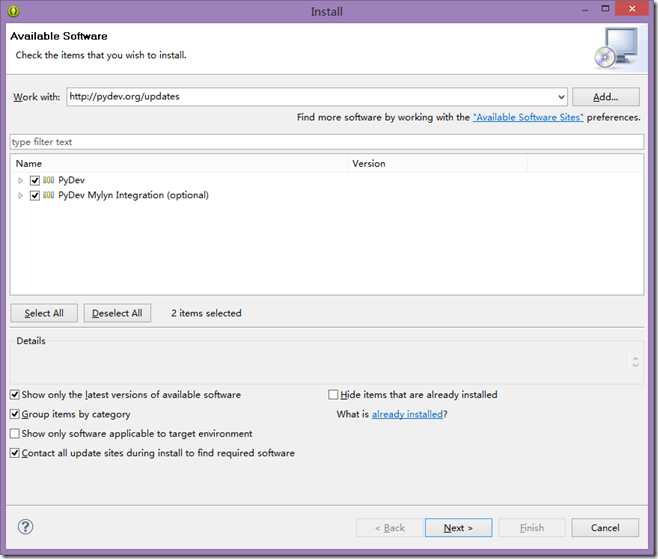Uncheck PyDev Mylyn Integration (optional) checkbox
The width and height of the screenshot is (658, 559).
click(35, 195)
